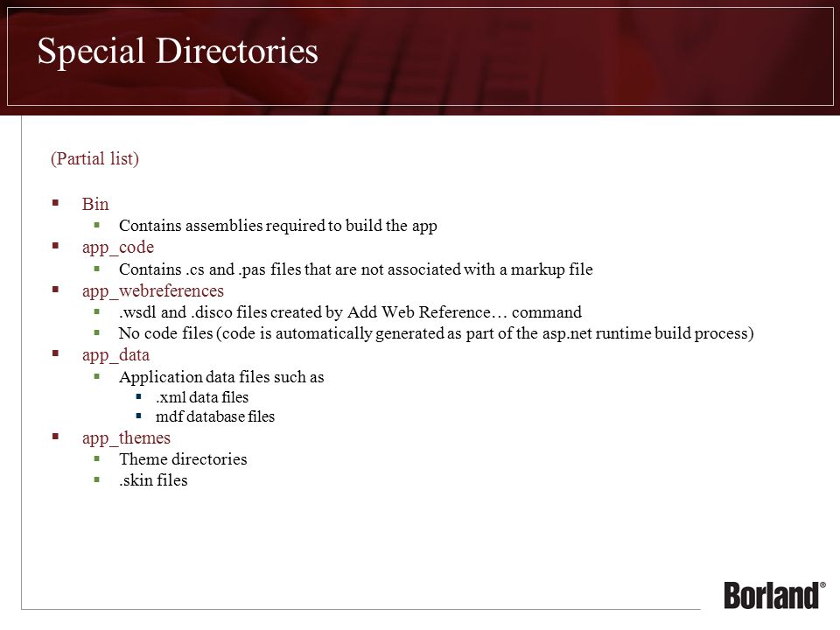Select the 'app_code' heading
This screenshot has width=840, height=630.
(118, 248)
